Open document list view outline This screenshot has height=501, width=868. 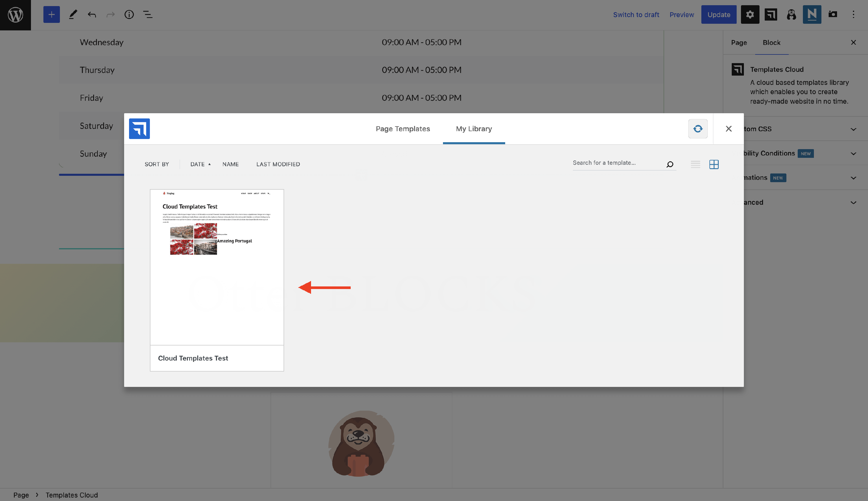point(148,14)
